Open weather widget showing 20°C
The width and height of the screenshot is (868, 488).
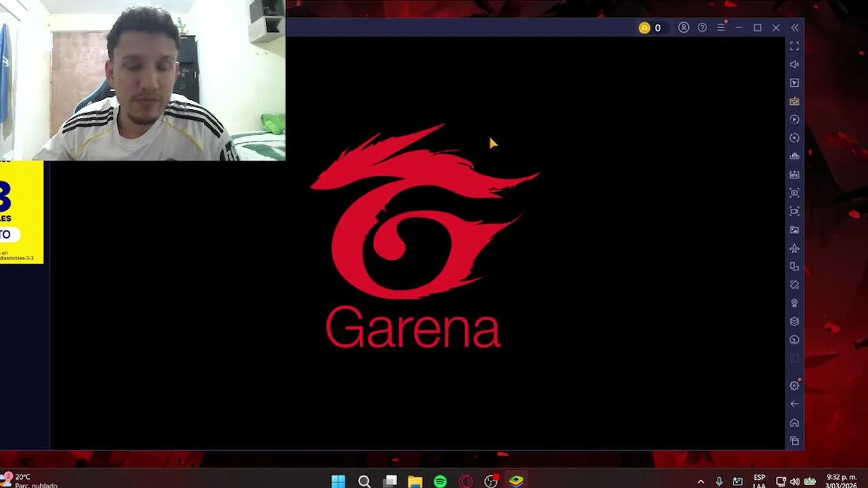tap(28, 481)
